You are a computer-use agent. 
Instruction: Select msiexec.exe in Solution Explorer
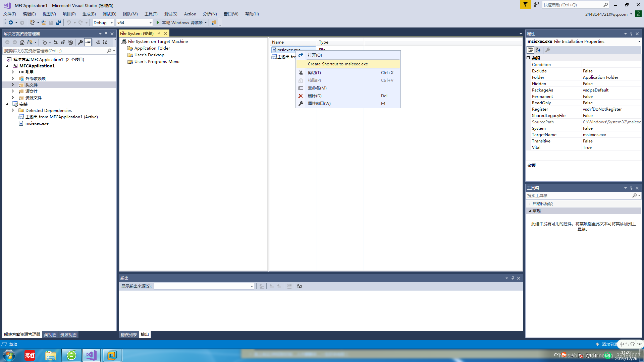(x=37, y=123)
